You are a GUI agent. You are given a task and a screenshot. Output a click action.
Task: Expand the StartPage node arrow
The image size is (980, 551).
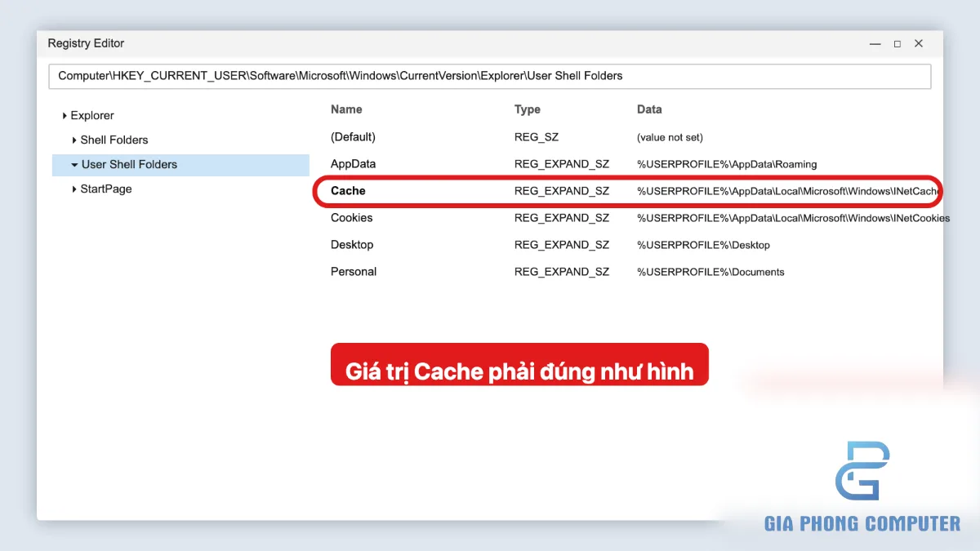(x=74, y=189)
